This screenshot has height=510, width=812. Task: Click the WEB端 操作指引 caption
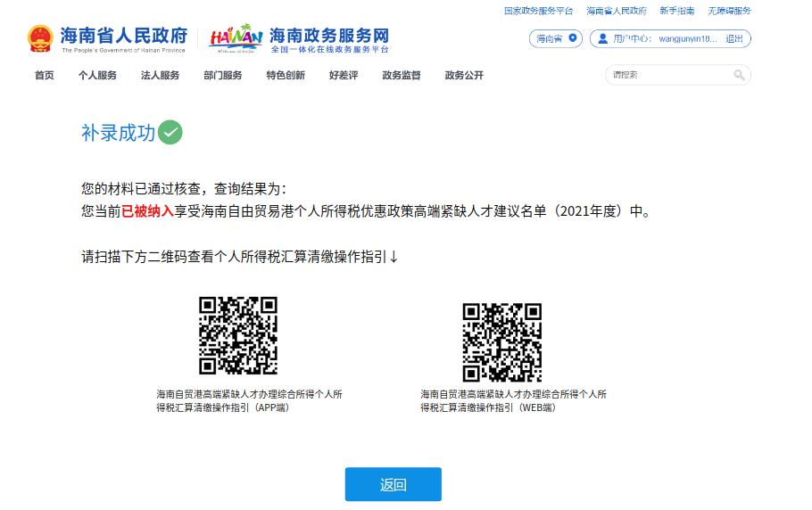[x=513, y=401]
